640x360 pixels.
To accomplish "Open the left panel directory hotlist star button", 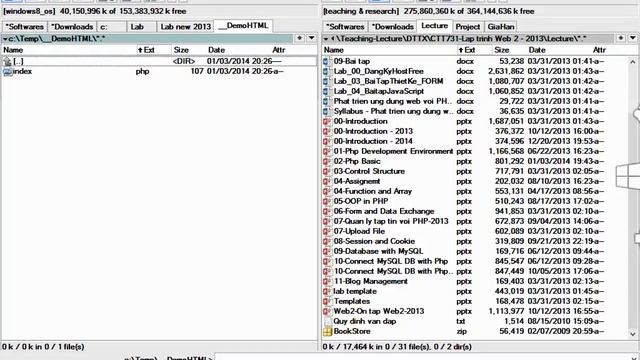I will click(x=299, y=38).
